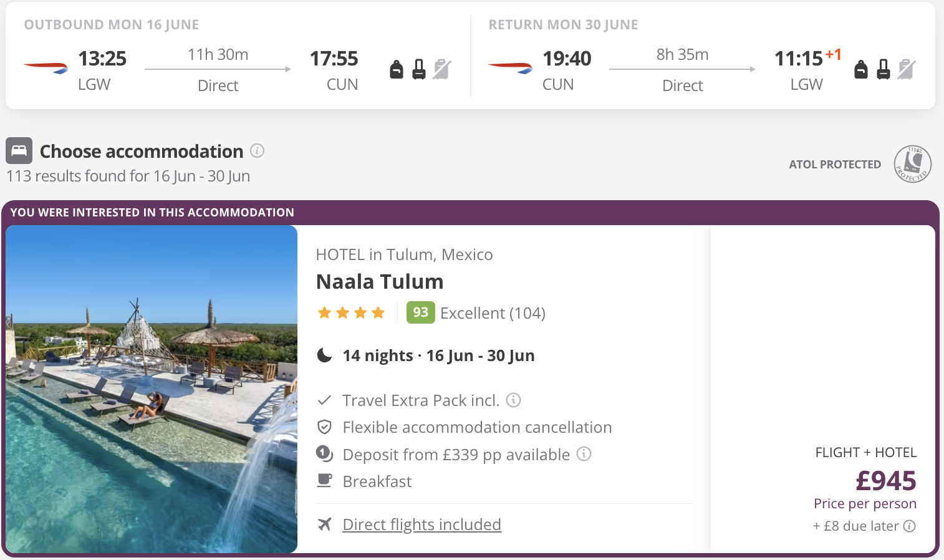Click '113 results found' text
The width and height of the screenshot is (944, 560).
pyautogui.click(x=128, y=176)
